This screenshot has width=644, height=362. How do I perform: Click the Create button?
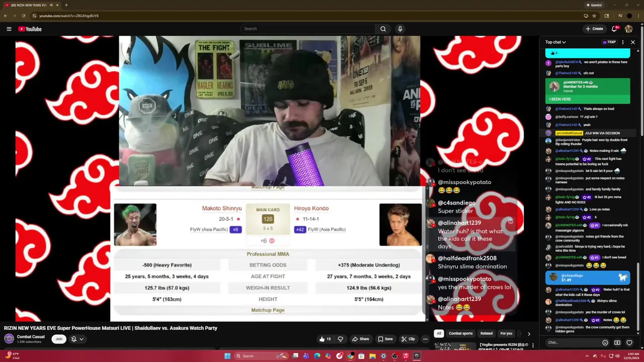click(x=594, y=29)
